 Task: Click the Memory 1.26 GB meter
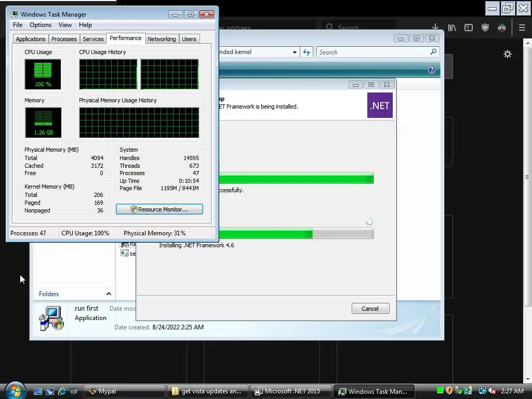(x=43, y=123)
